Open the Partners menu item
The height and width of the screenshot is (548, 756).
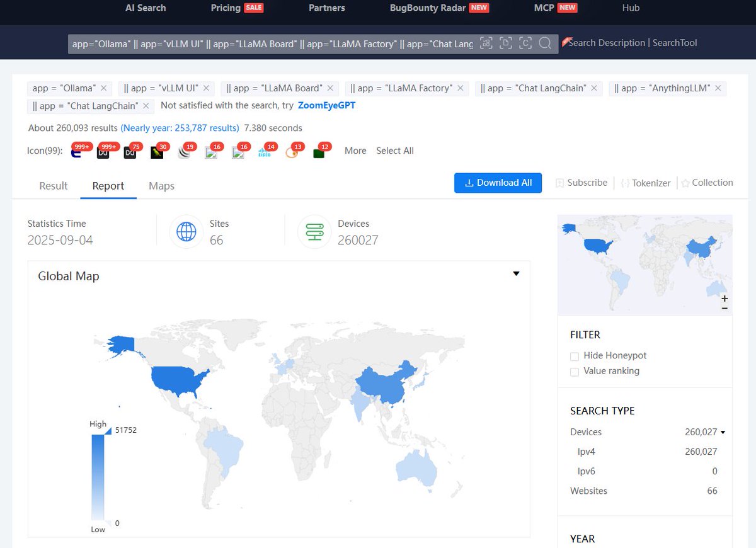327,8
